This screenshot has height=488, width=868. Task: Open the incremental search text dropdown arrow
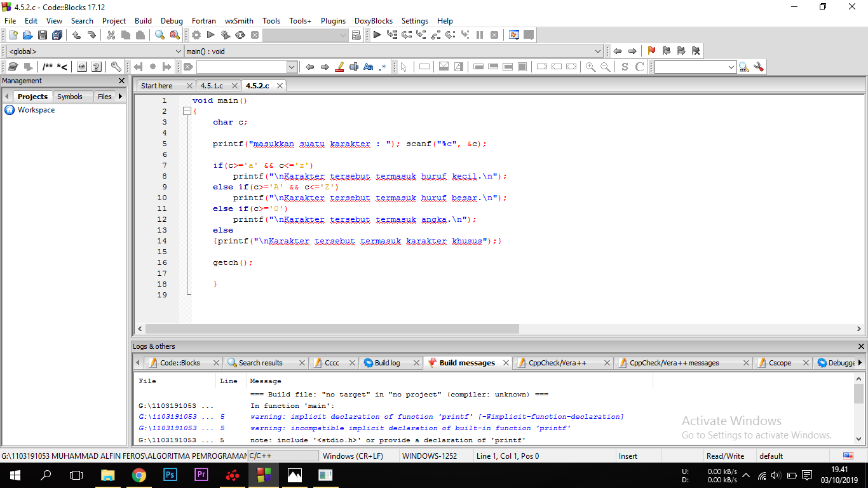(x=292, y=67)
